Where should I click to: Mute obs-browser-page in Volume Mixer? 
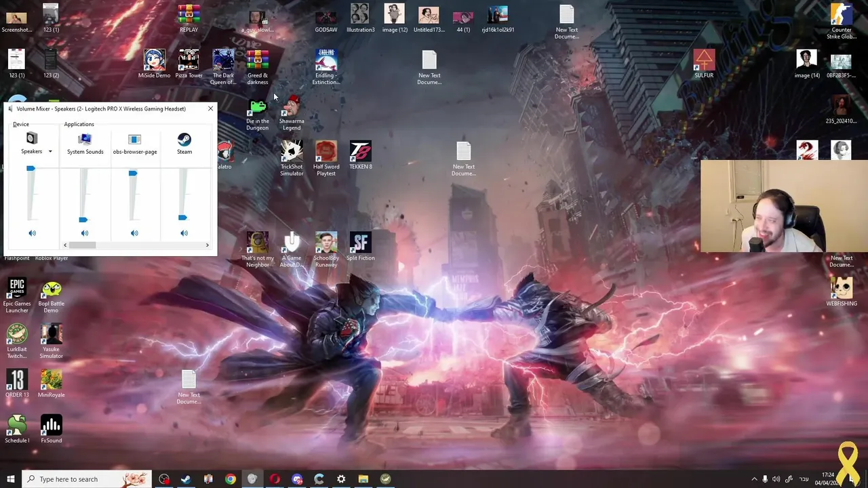coord(134,233)
